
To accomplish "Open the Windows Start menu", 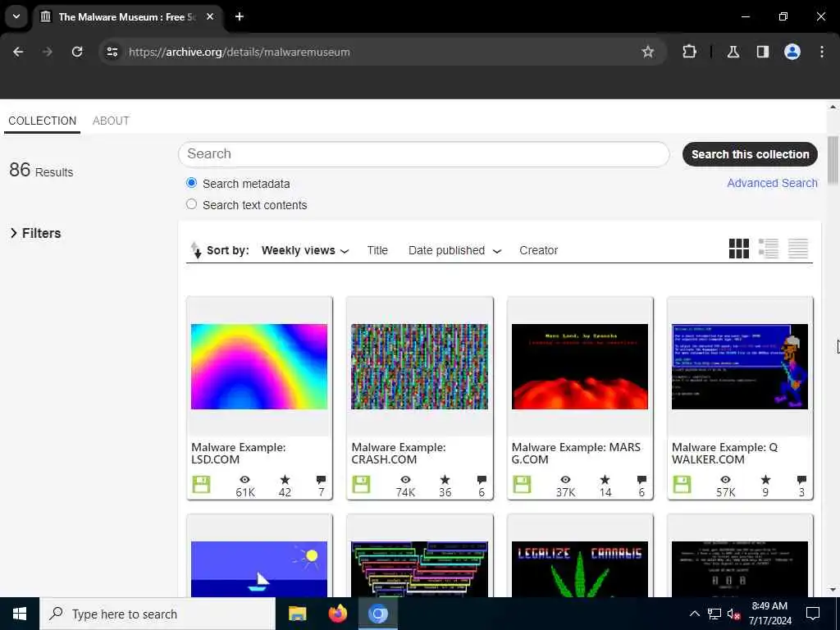I will (20, 614).
